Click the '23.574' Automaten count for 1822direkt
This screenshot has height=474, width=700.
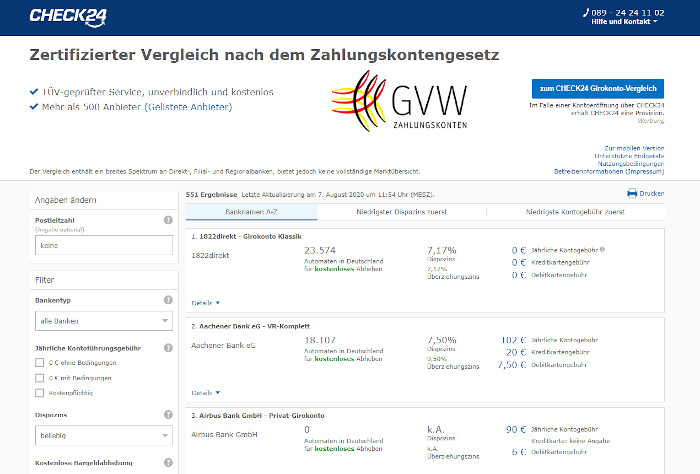point(320,250)
